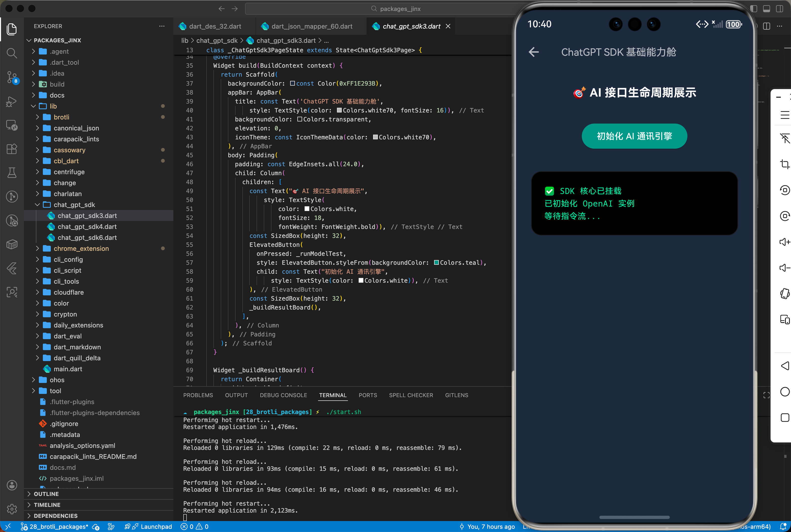Screen dimensions: 791x532
Task: Expand the TIMELINE section
Action: point(98,505)
